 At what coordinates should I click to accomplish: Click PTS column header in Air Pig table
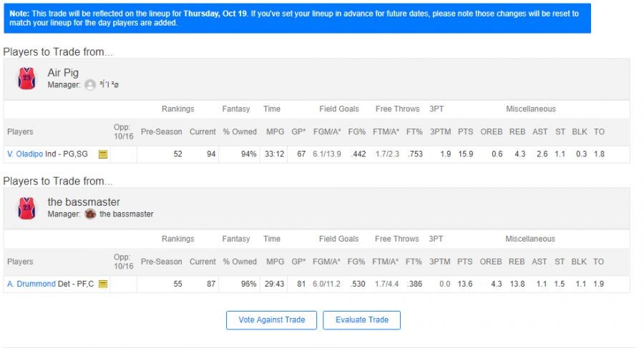(x=465, y=132)
